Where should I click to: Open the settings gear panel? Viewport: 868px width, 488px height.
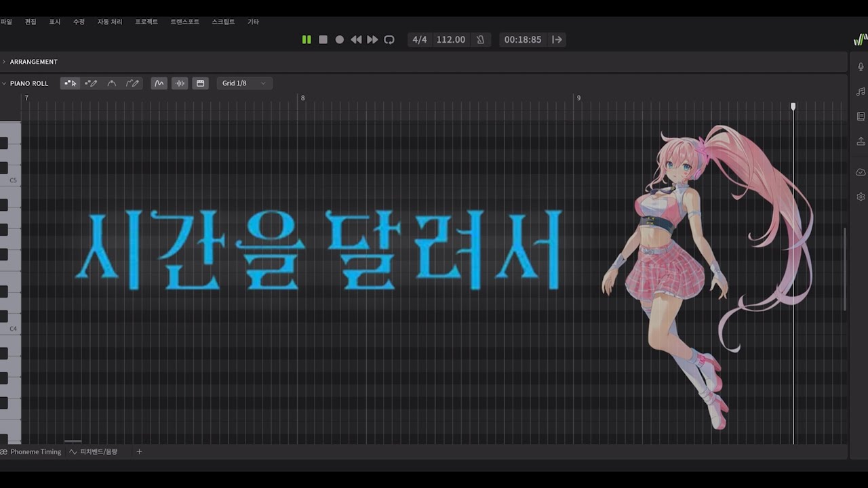(x=861, y=197)
